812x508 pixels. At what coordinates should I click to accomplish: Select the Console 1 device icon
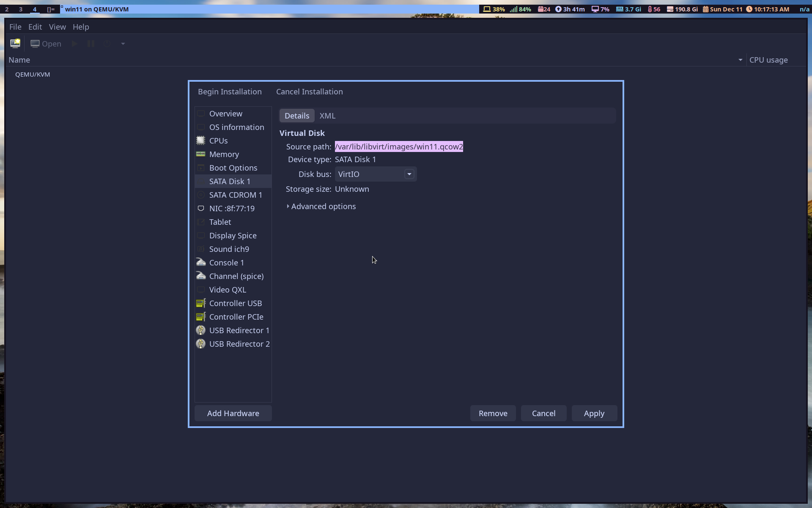tap(201, 262)
